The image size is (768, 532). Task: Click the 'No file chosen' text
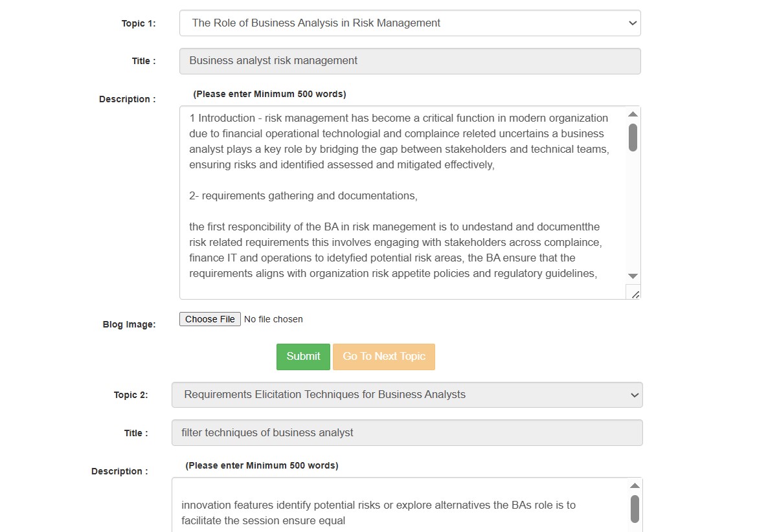[x=273, y=319]
